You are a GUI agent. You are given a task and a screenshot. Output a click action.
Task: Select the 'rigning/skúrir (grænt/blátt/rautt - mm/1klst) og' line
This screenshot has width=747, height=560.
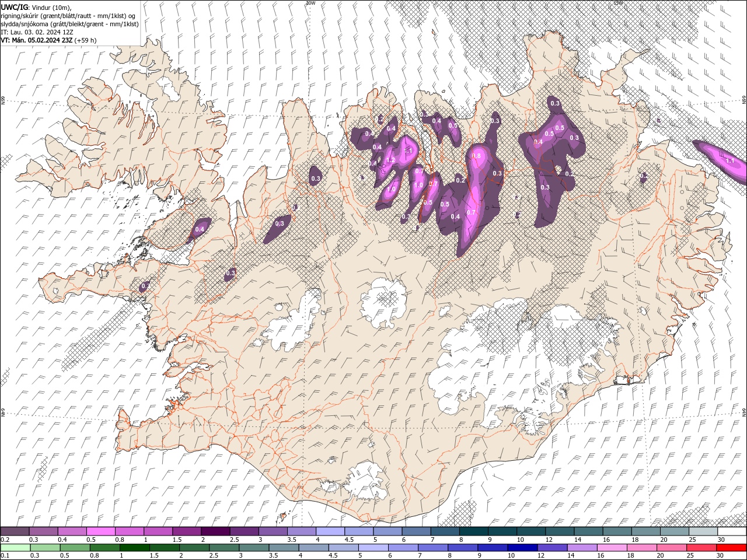(68, 16)
